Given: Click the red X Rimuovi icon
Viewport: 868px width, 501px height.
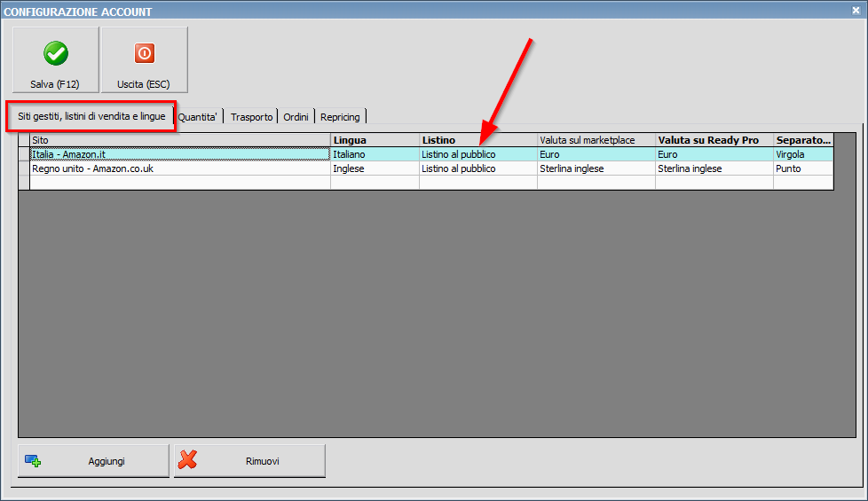Looking at the screenshot, I should coord(187,459).
